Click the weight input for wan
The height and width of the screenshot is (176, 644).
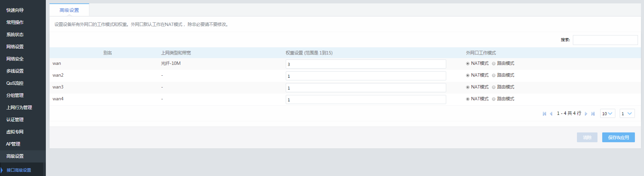tap(366, 64)
